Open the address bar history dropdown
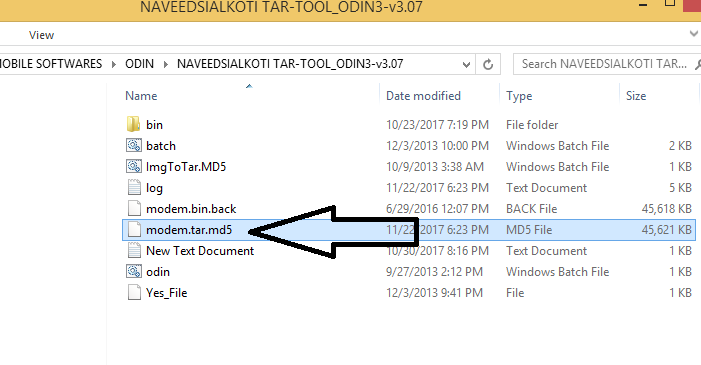 pos(466,64)
